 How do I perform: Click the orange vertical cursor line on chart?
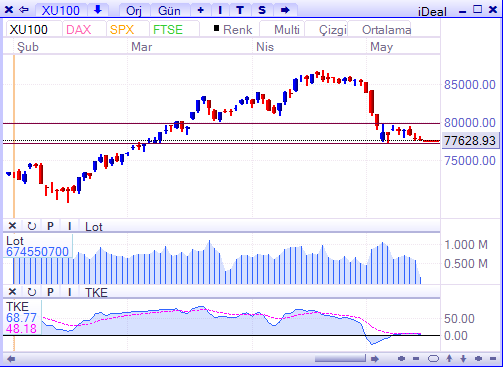coord(14,137)
